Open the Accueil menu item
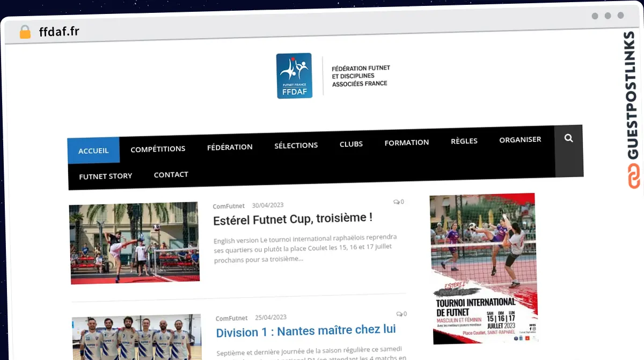The image size is (644, 360). point(93,151)
